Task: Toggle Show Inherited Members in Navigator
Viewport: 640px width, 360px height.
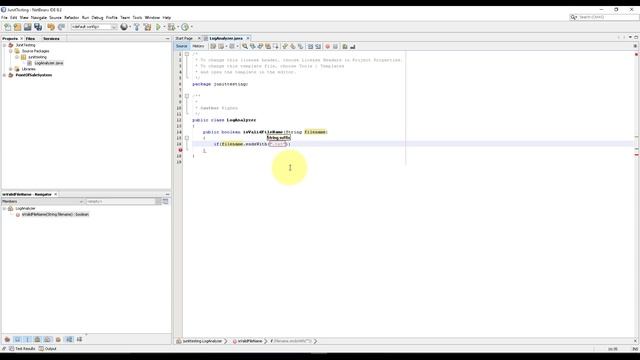Action: click(x=7, y=340)
